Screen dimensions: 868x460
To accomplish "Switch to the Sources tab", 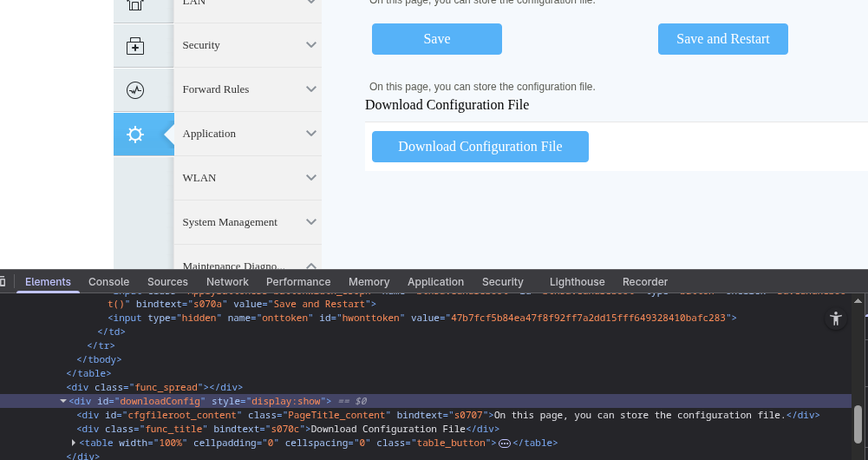I will point(167,282).
